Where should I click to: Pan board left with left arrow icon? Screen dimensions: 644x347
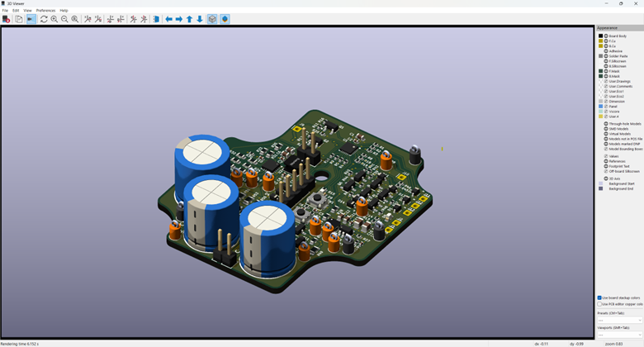point(169,19)
